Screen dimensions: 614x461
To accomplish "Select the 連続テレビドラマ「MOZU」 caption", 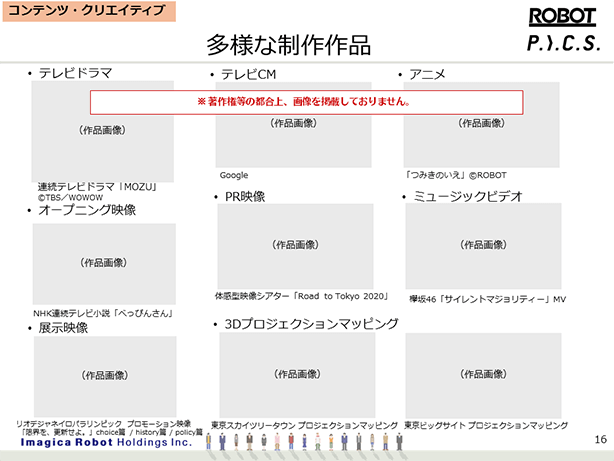I will [x=97, y=187].
